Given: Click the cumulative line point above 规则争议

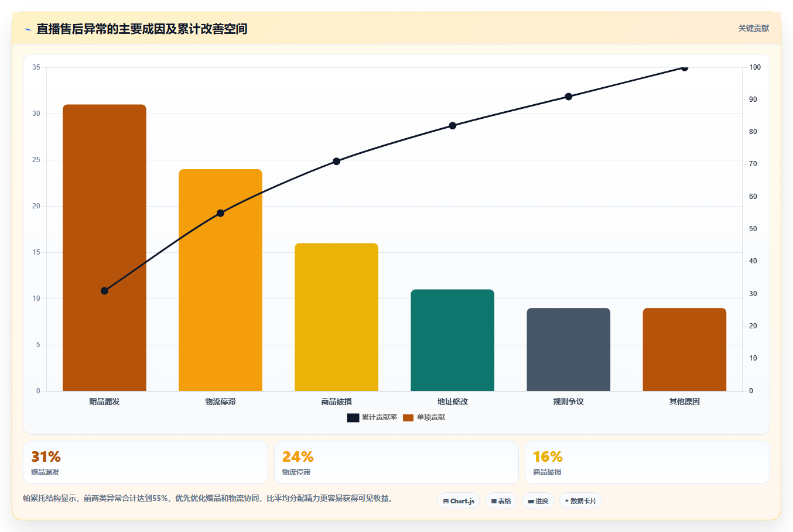Looking at the screenshot, I should [x=568, y=97].
